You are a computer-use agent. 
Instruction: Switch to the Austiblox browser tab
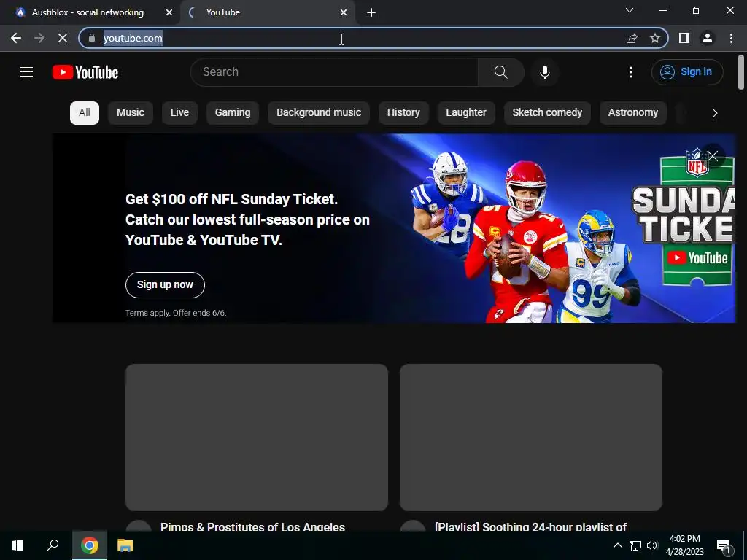pyautogui.click(x=89, y=12)
